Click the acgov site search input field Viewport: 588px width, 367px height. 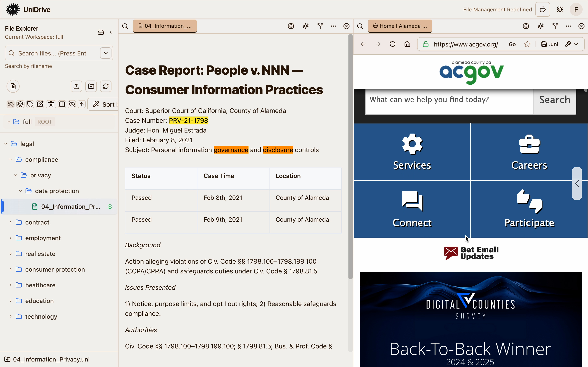[449, 100]
